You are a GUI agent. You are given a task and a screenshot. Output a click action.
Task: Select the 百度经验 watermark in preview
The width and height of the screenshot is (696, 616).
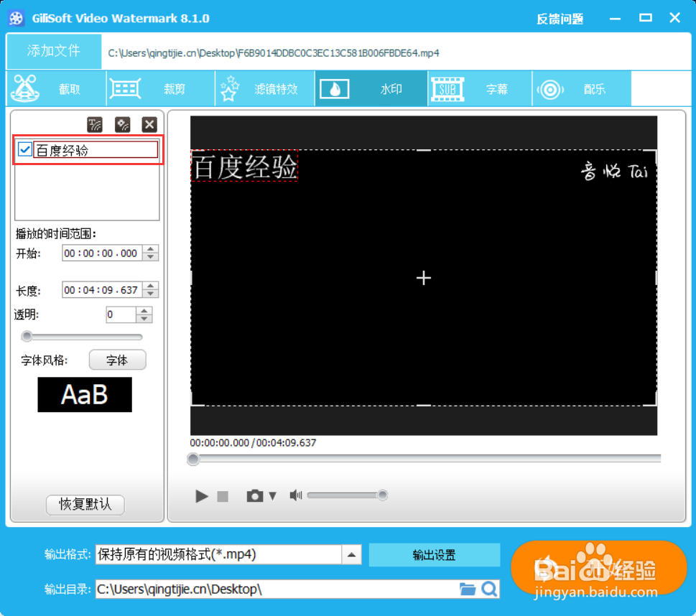(245, 166)
